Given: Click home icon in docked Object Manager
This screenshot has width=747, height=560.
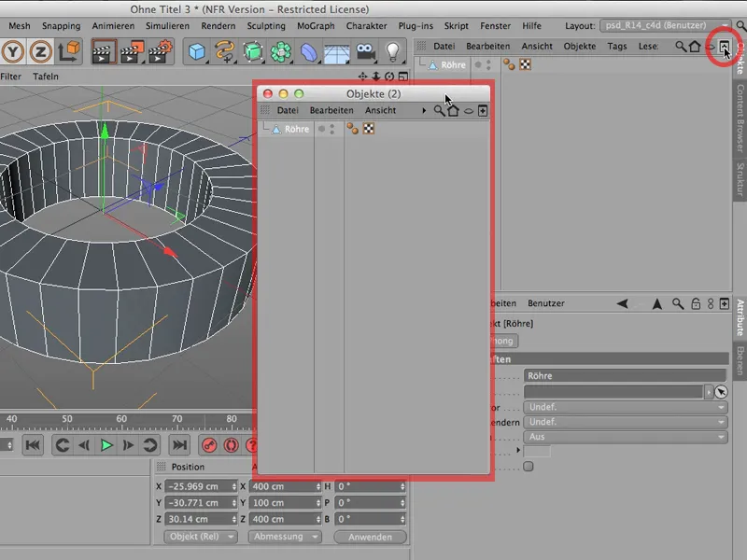Looking at the screenshot, I should point(695,46).
